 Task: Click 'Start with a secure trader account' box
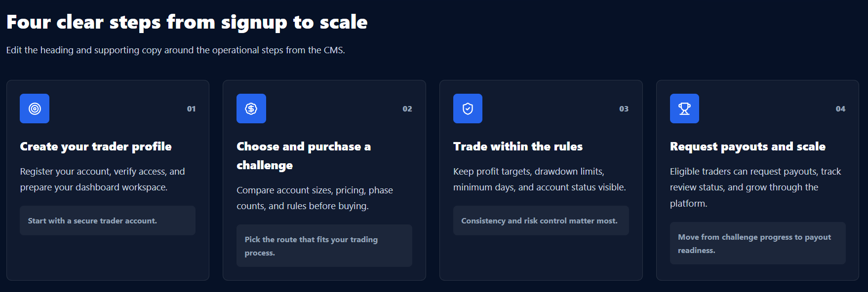[x=108, y=220]
